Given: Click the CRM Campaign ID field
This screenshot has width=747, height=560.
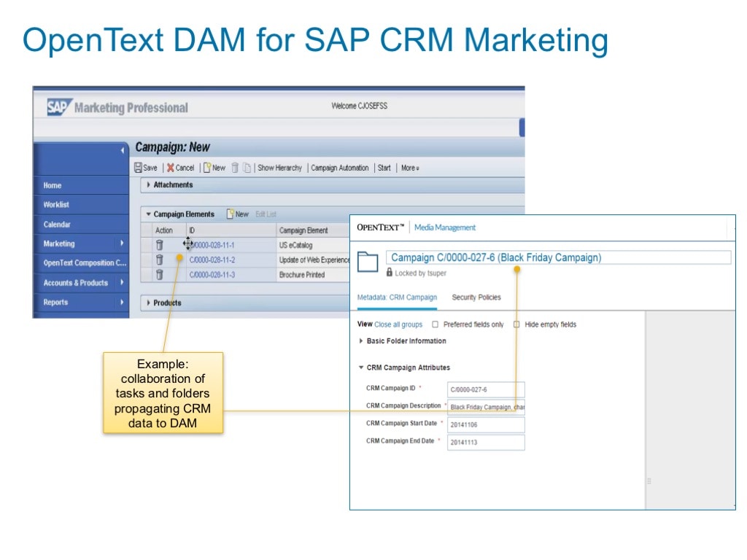Looking at the screenshot, I should [486, 389].
